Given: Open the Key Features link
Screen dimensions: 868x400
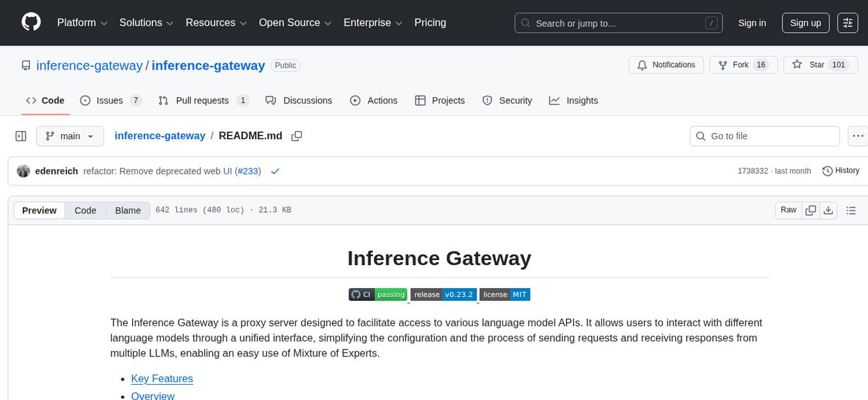Looking at the screenshot, I should 161,378.
